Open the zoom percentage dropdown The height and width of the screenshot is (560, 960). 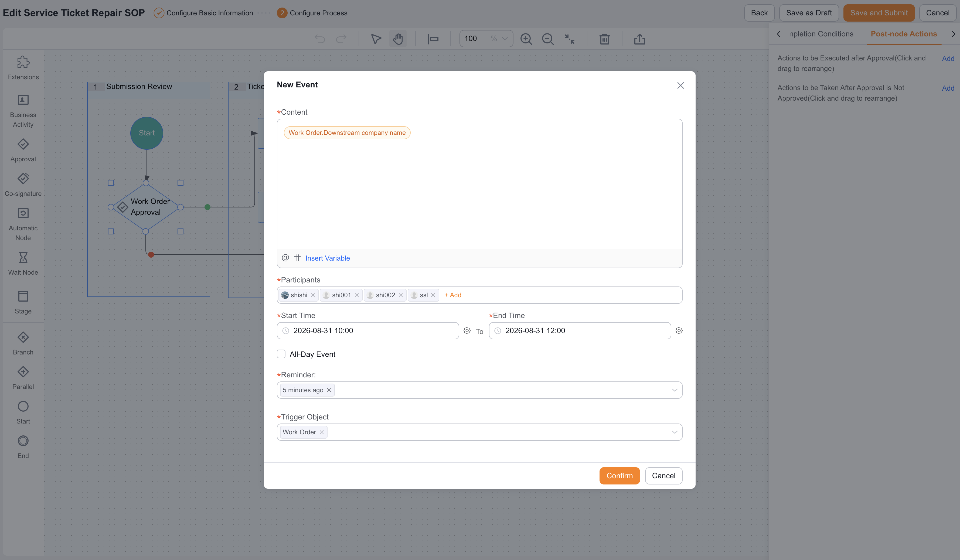click(x=504, y=39)
